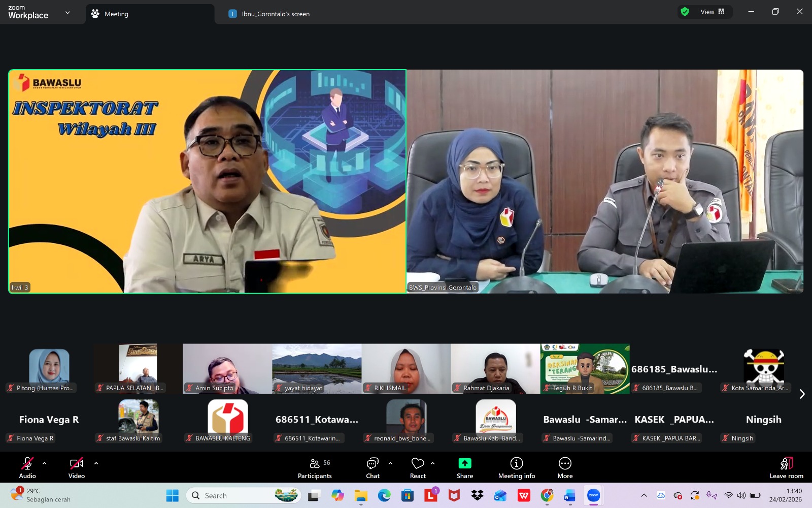Open Microsoft Store from the taskbar
The width and height of the screenshot is (812, 508).
408,495
